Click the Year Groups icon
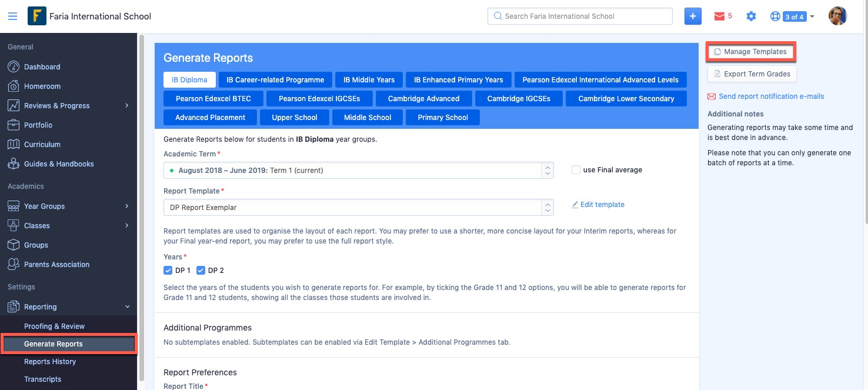Screen dimensions: 868x390 (14, 206)
